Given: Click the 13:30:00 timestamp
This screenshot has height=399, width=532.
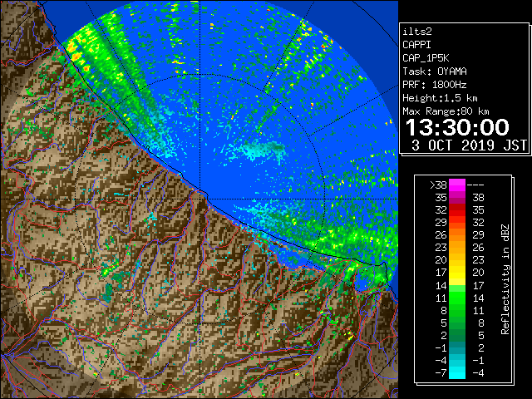Looking at the screenshot, I should 457,127.
